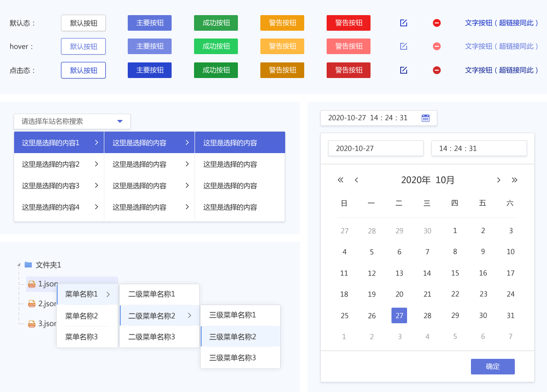
Task: Jump to next year with the » arrows
Action: (x=515, y=180)
